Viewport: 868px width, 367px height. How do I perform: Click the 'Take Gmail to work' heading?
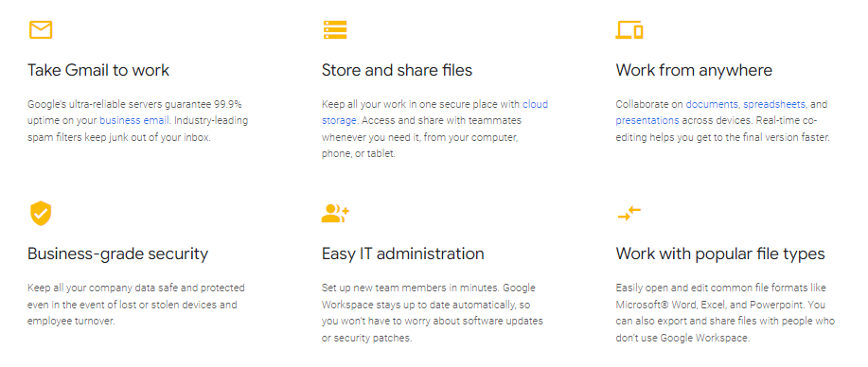(x=98, y=70)
